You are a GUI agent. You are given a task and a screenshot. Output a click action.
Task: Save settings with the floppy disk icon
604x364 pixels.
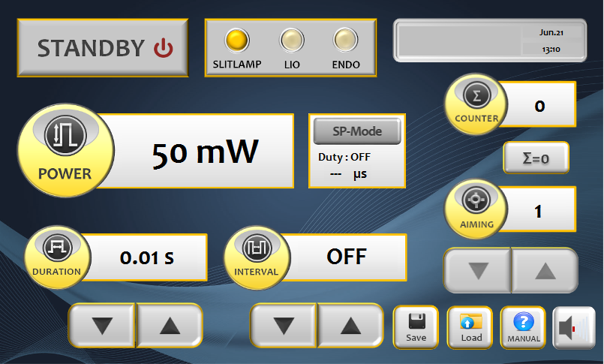[x=416, y=327]
